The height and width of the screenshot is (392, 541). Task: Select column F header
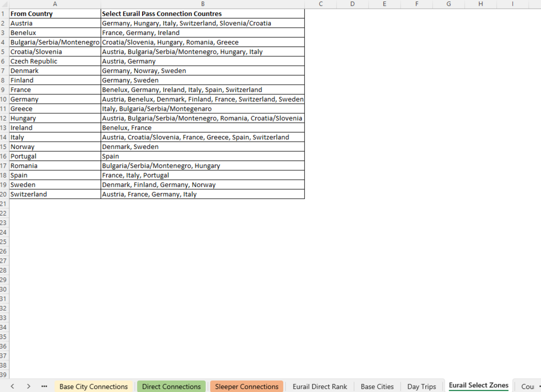point(417,4)
